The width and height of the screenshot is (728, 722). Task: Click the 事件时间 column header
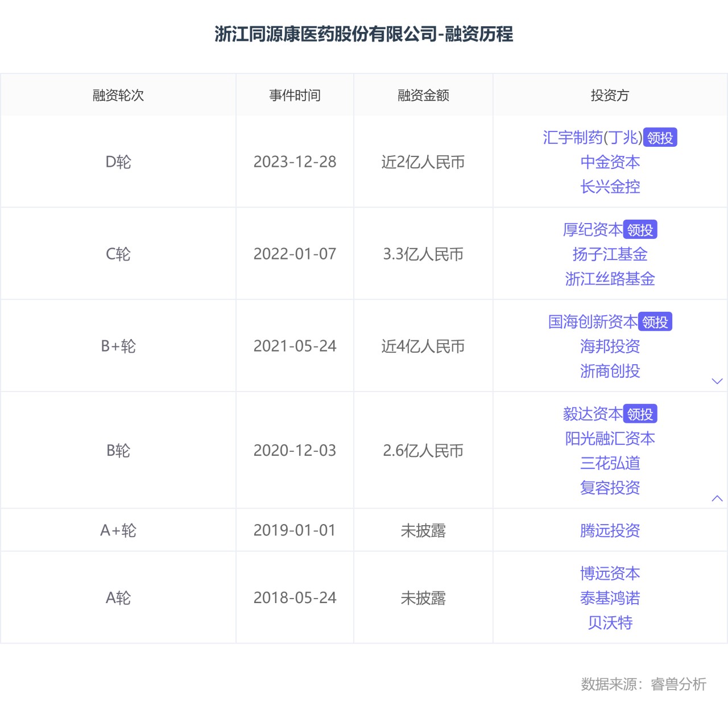pyautogui.click(x=295, y=95)
